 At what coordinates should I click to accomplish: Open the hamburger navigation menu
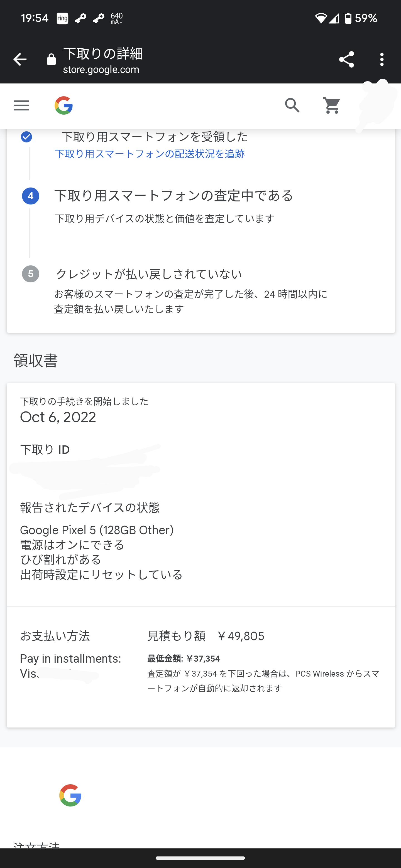22,105
